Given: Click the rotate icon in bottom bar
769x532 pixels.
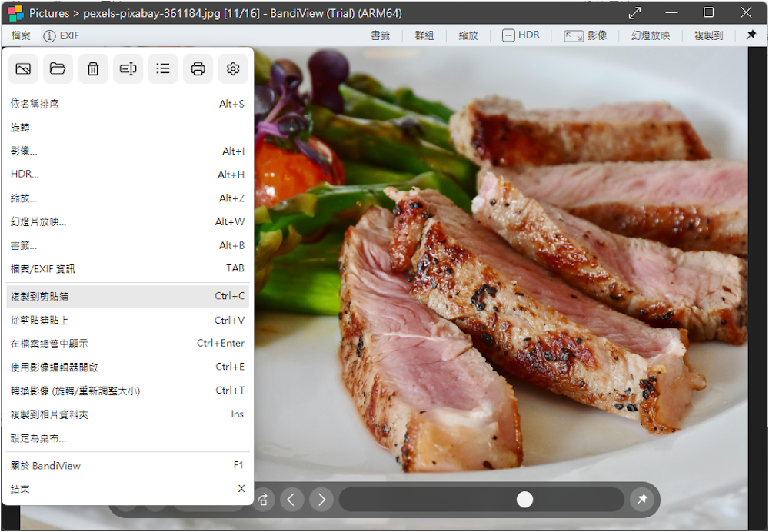Looking at the screenshot, I should click(x=263, y=500).
